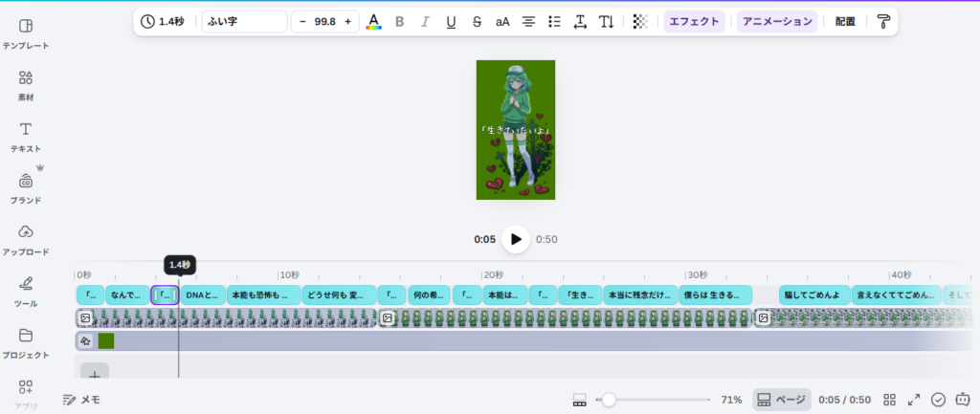The width and height of the screenshot is (980, 414).
Task: Open the テンプレート (Templates) sidebar panel
Action: coord(26,33)
